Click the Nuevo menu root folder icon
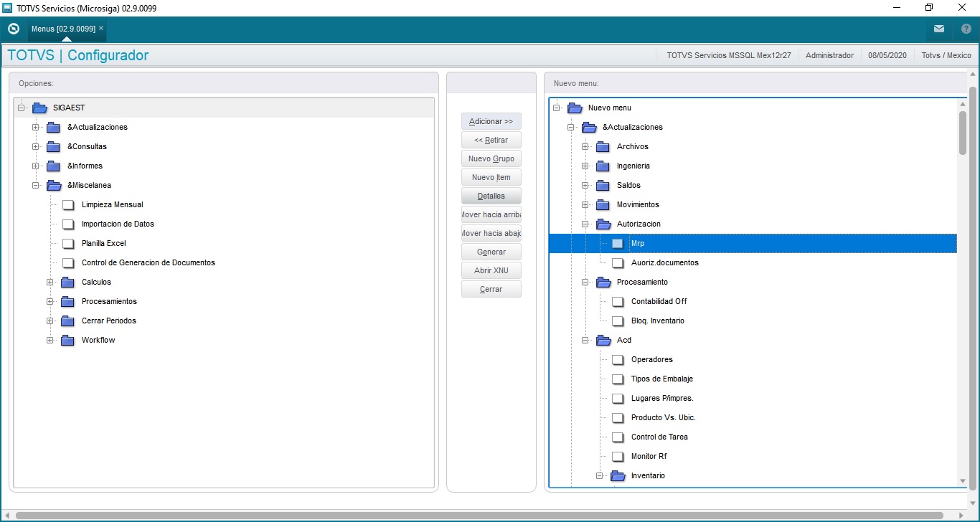This screenshot has width=980, height=522. tap(575, 108)
